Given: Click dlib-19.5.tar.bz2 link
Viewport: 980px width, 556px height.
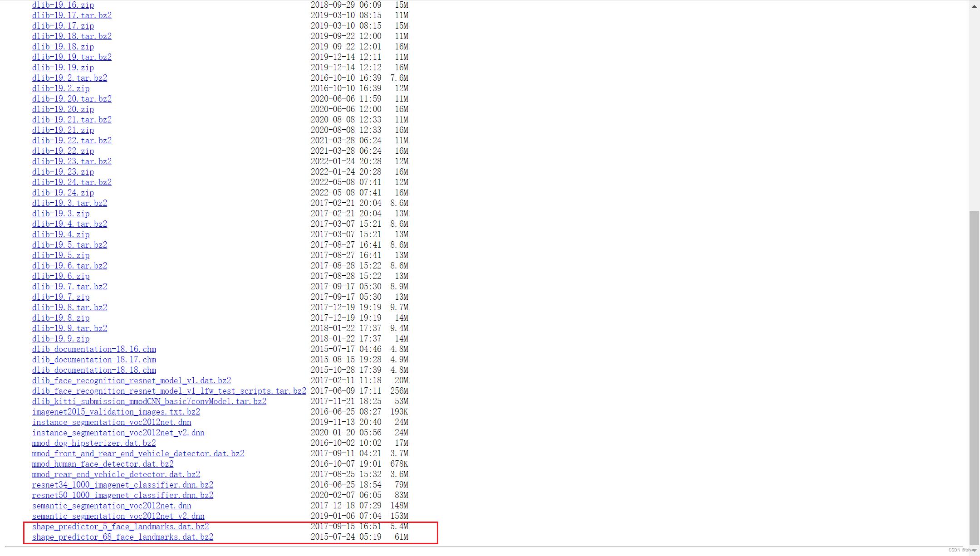Looking at the screenshot, I should [x=69, y=245].
